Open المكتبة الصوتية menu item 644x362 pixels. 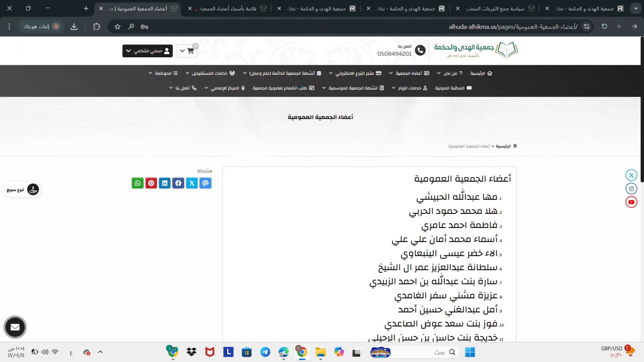[453, 88]
